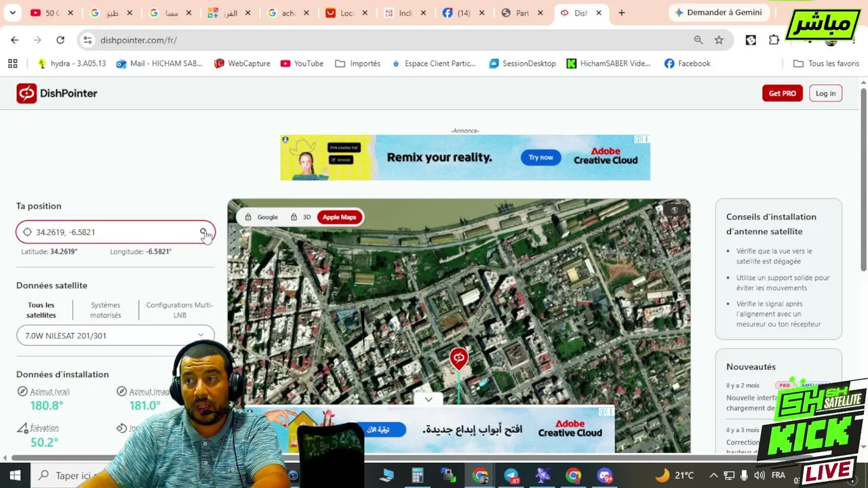This screenshot has height=488, width=868.
Task: Expand the Tous les favoris folder
Action: point(826,64)
